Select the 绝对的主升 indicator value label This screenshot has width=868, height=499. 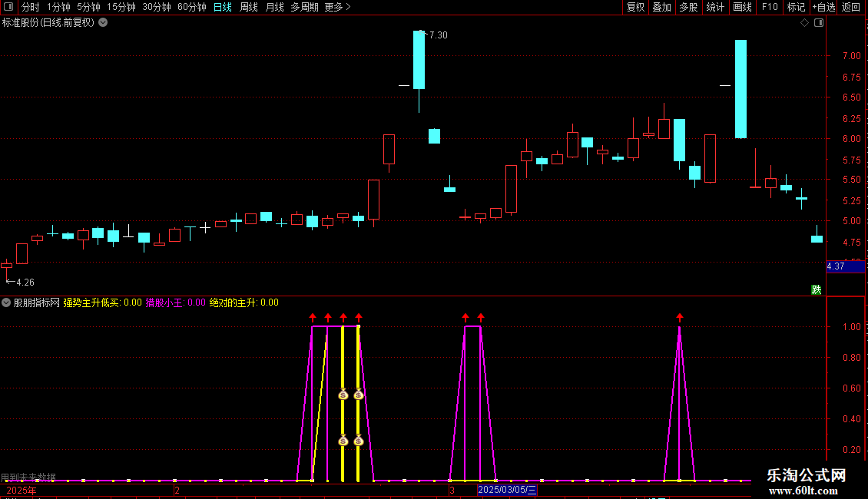244,302
